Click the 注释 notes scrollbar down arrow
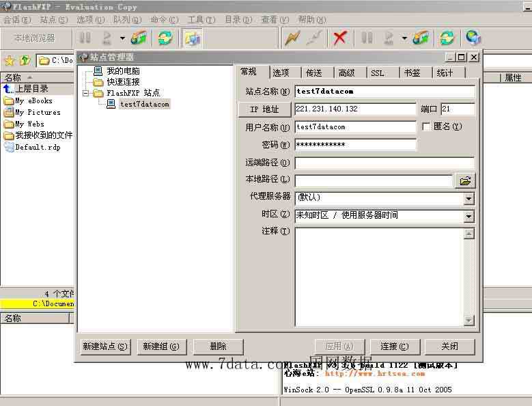The image size is (532, 406). click(468, 320)
